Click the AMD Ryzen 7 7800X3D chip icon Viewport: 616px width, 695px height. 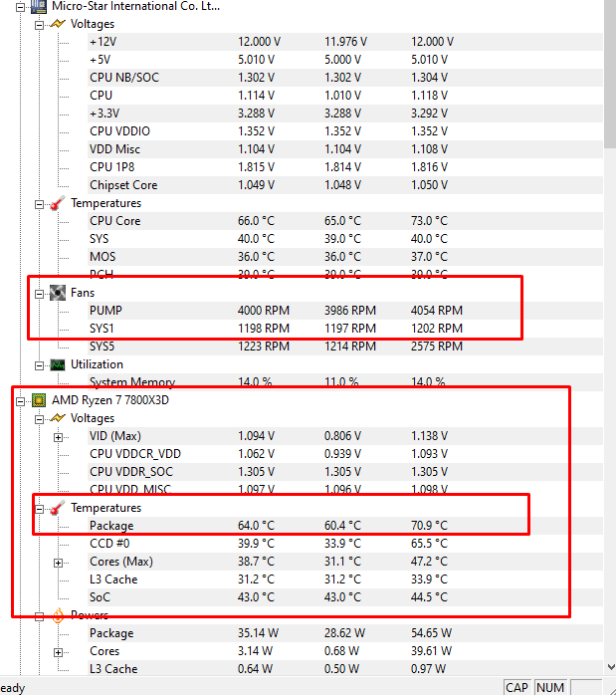[x=39, y=400]
